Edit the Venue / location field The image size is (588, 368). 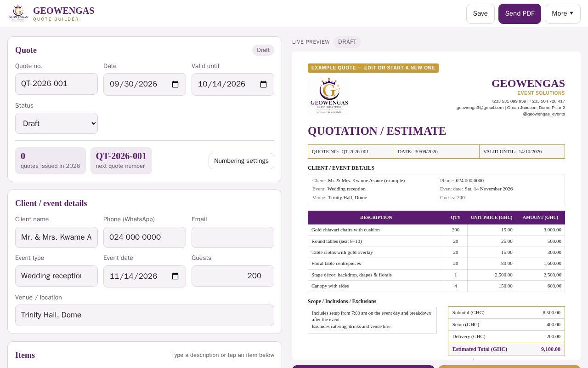(x=145, y=315)
